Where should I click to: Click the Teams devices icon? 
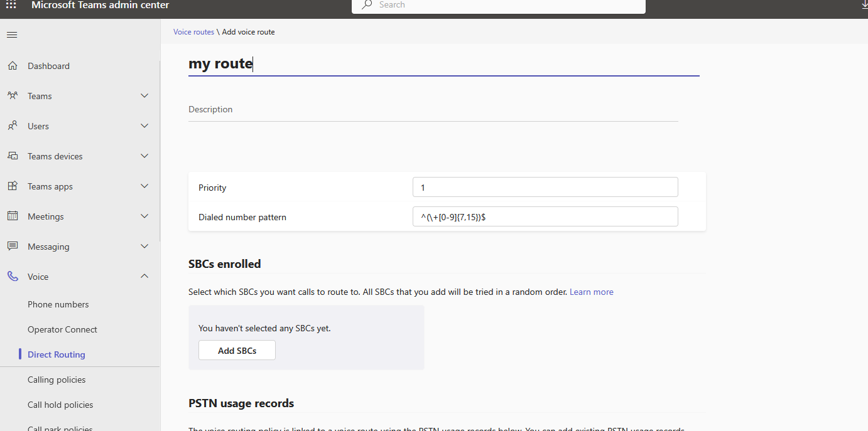point(13,156)
